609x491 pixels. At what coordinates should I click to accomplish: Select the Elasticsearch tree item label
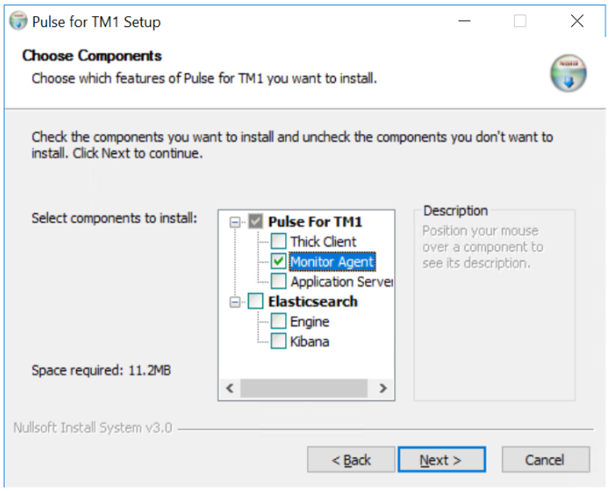click(310, 301)
